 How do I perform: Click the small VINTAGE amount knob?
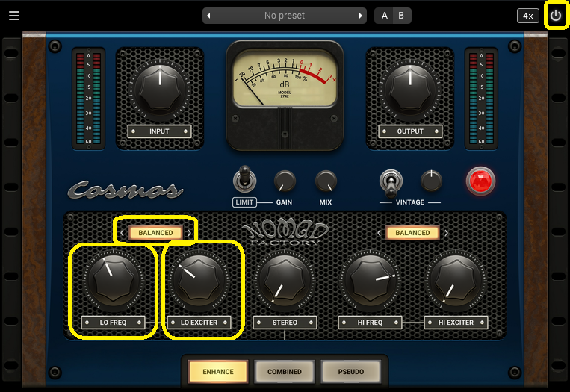pos(431,180)
